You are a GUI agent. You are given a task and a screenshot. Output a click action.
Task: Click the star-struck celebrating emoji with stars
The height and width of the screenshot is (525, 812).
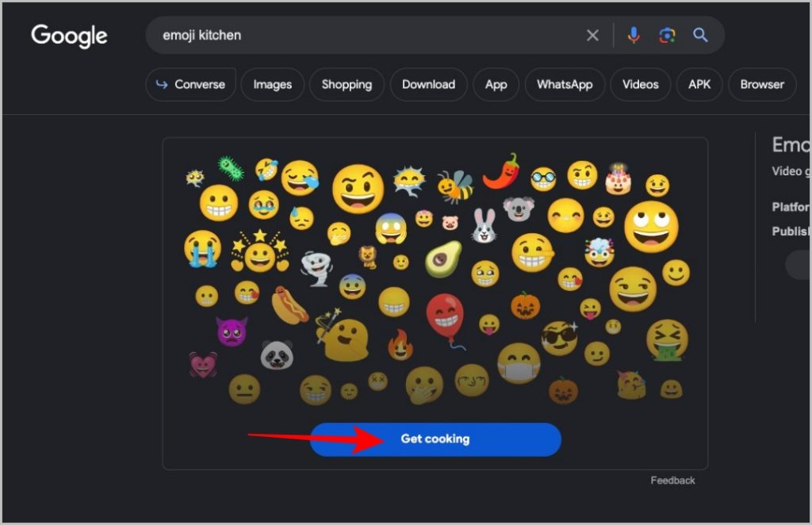260,251
